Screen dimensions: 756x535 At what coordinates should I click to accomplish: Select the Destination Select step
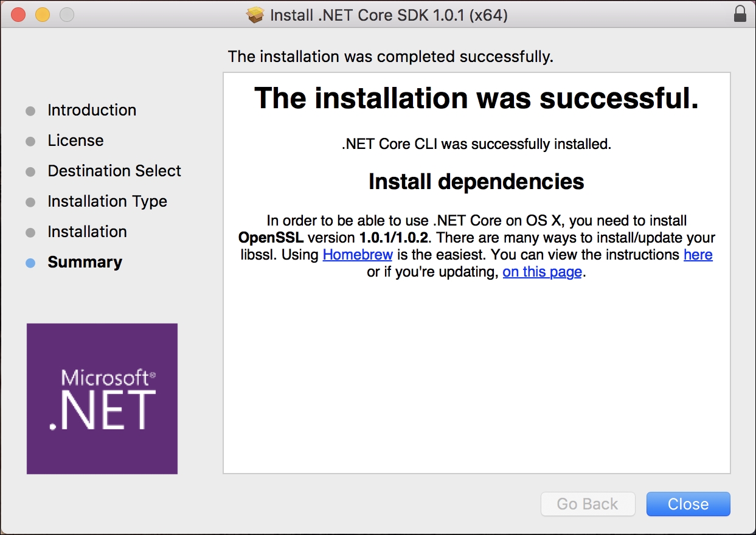pos(114,171)
